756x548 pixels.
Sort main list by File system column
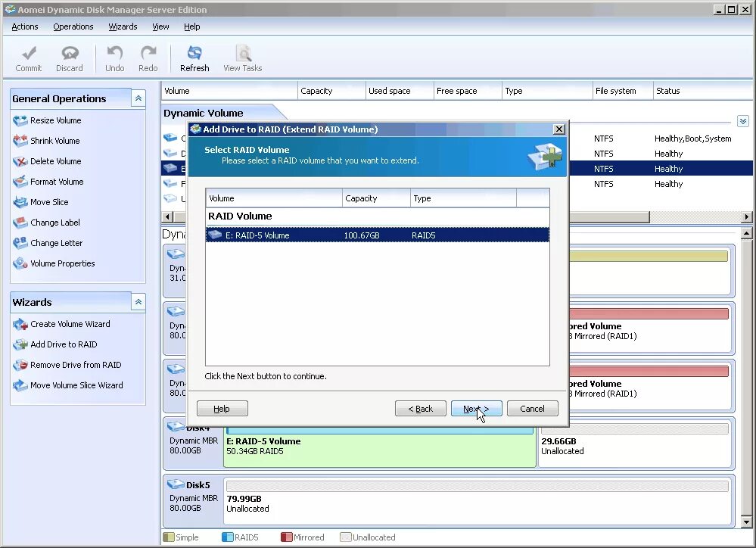click(x=623, y=91)
